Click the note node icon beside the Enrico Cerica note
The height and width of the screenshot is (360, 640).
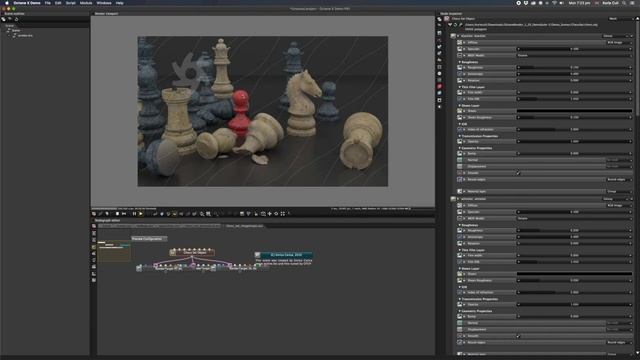[x=258, y=255]
